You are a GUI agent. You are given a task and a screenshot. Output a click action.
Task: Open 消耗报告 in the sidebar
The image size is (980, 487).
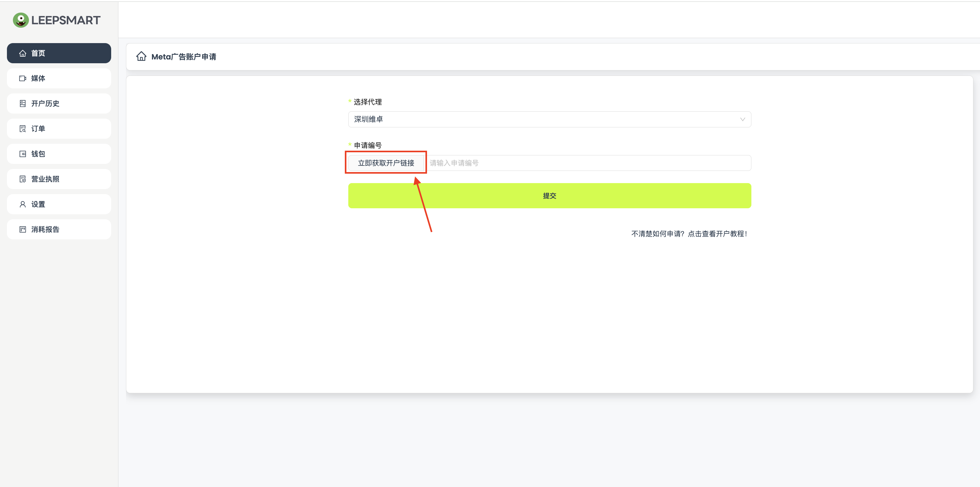click(59, 229)
